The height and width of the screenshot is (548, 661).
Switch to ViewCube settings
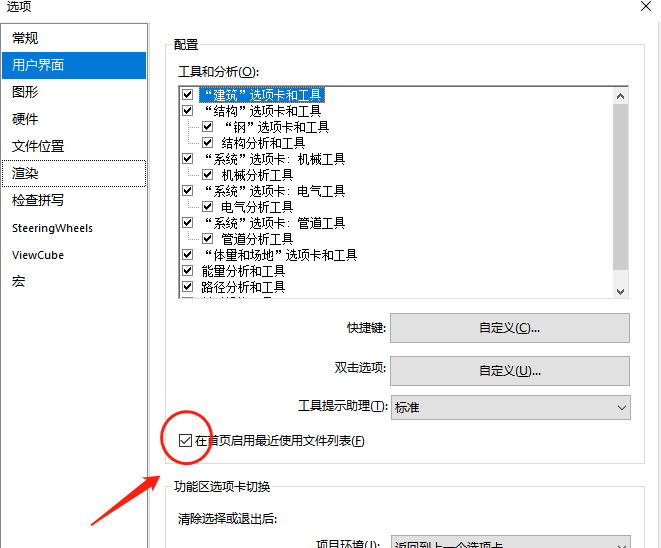(x=74, y=255)
